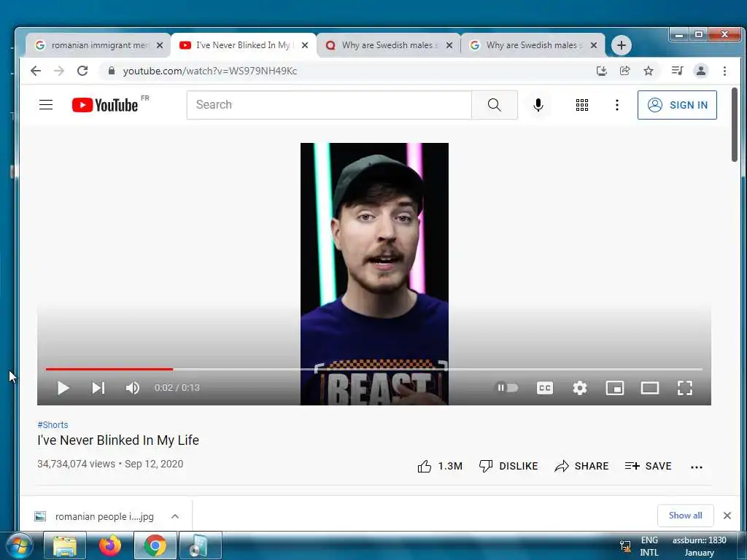The image size is (747, 560).
Task: Open the #Shorts hashtag link
Action: (53, 425)
